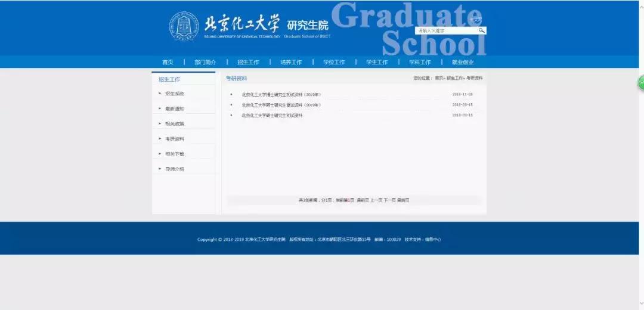Open the master's initial exam materials article

[x=272, y=116]
